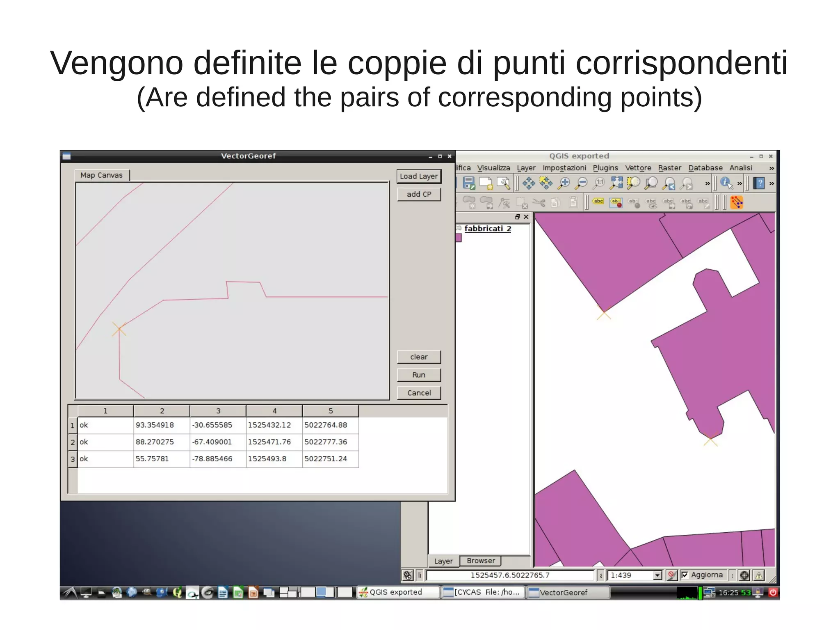Expand the map navigation toolbar overflow chevron
Image resolution: width=840 pixels, height=630 pixels.
coord(708,183)
